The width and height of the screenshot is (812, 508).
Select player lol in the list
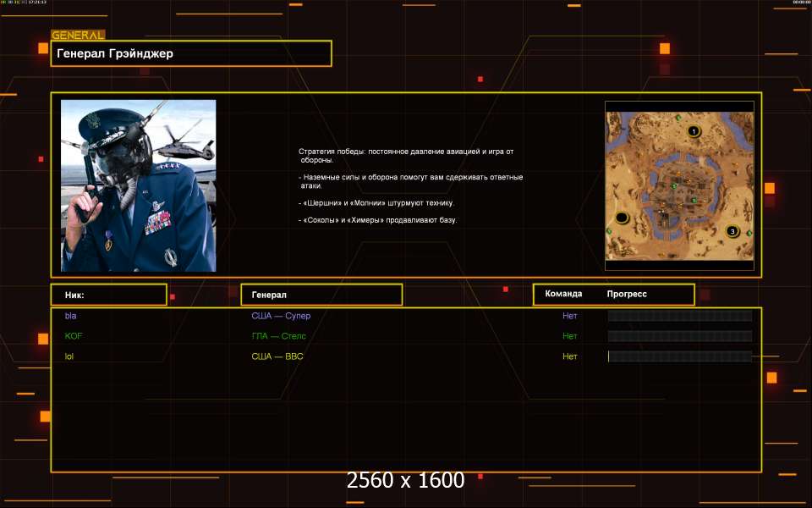pos(69,356)
